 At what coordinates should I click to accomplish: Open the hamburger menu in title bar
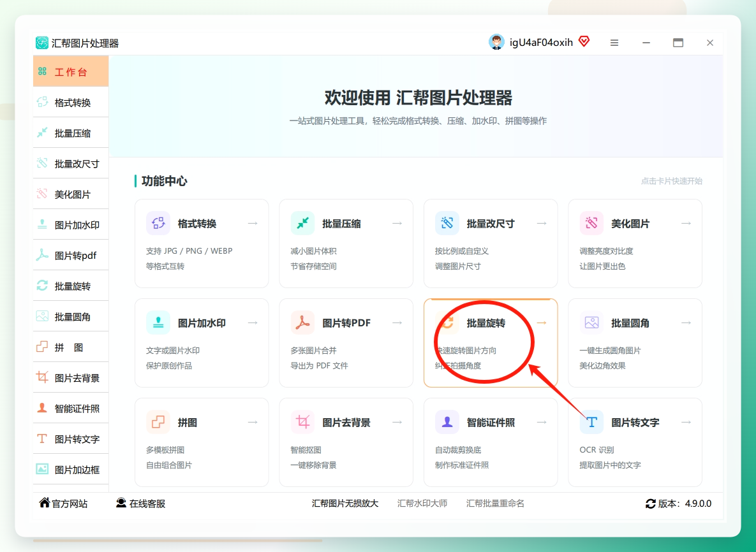pos(614,43)
